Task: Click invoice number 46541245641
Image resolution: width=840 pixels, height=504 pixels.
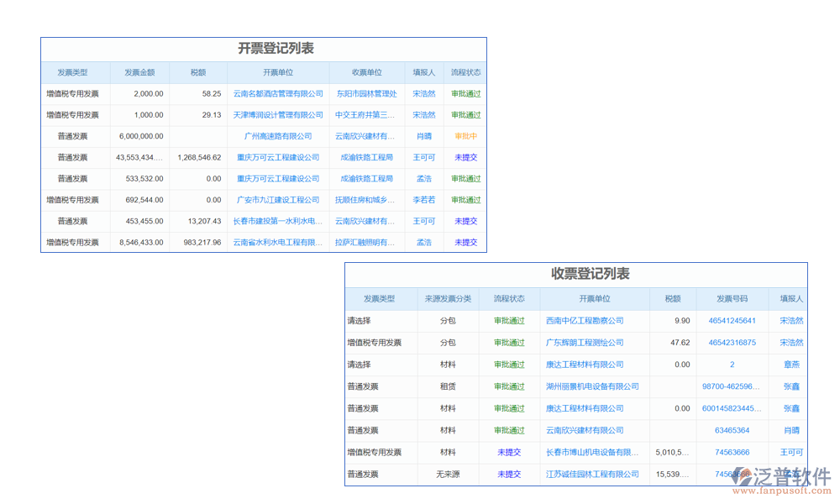Action: pyautogui.click(x=732, y=321)
